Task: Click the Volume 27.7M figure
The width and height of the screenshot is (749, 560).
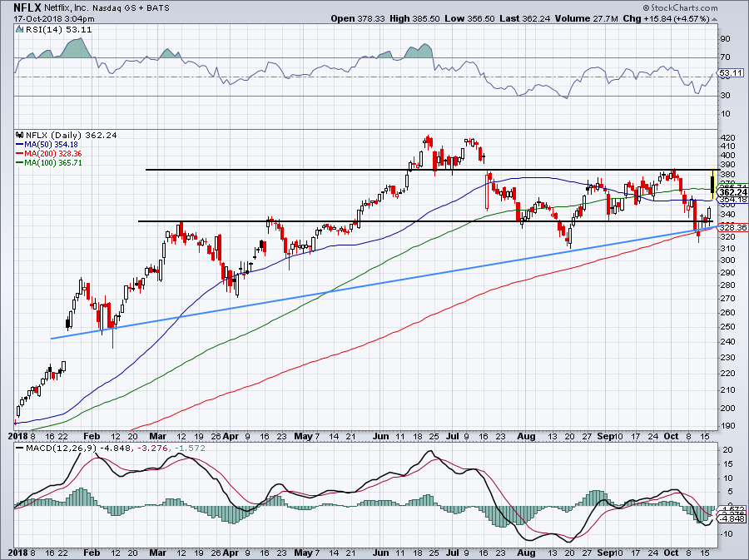Action: click(587, 18)
